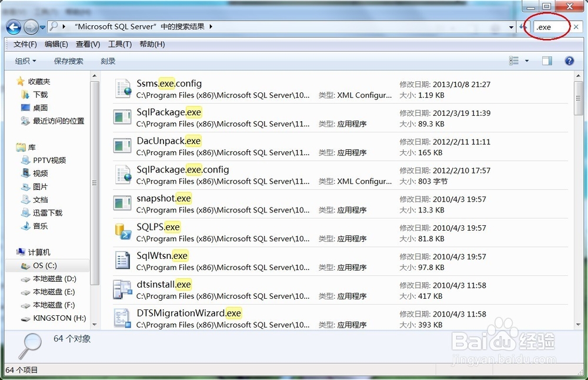Screen dimensions: 588x380
Task: Click snapshot.exe application icon
Action: 122,204
